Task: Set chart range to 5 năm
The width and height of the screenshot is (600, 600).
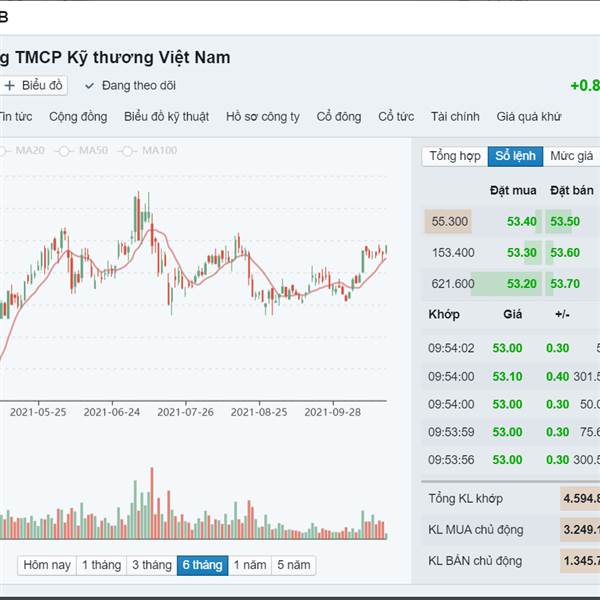Action: [293, 565]
